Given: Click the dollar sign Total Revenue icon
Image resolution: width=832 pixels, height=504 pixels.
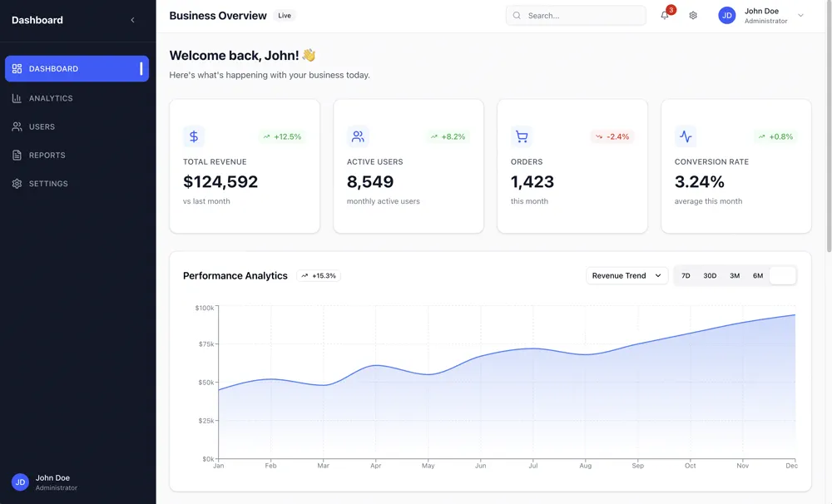Looking at the screenshot, I should click(194, 136).
